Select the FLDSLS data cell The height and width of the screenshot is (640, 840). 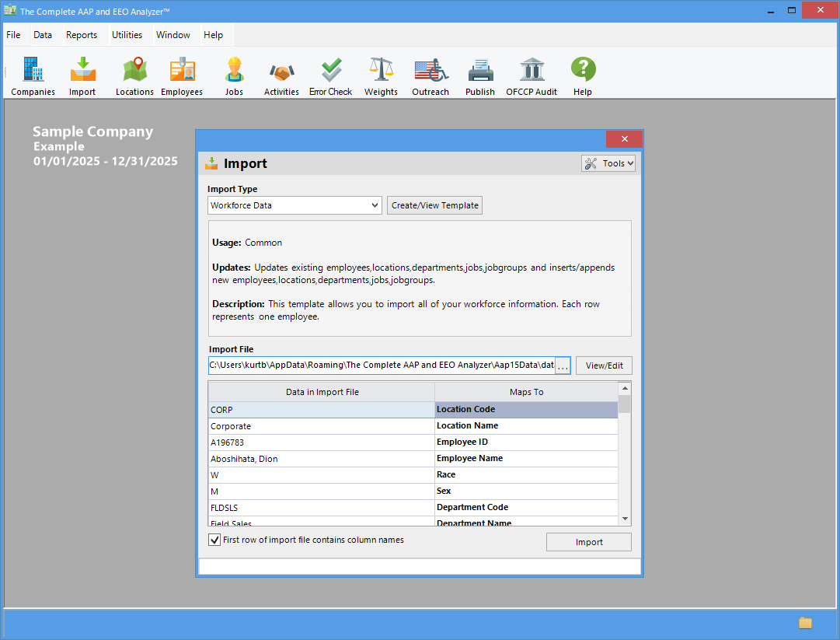coord(322,508)
